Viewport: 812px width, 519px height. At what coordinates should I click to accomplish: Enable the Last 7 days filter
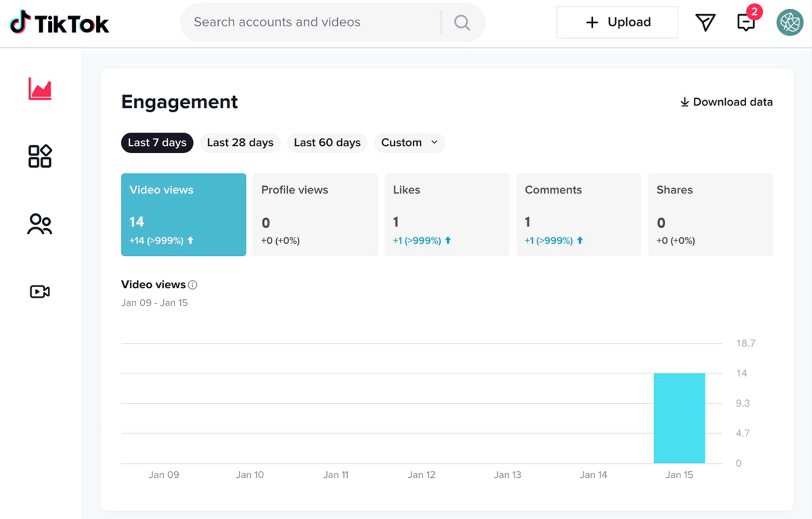[x=157, y=142]
